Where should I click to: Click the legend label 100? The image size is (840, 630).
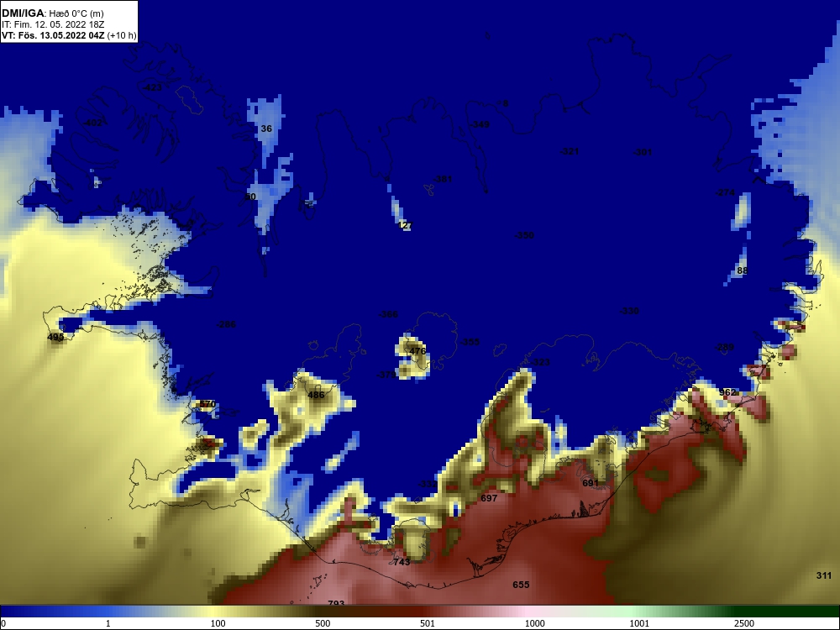(x=218, y=623)
